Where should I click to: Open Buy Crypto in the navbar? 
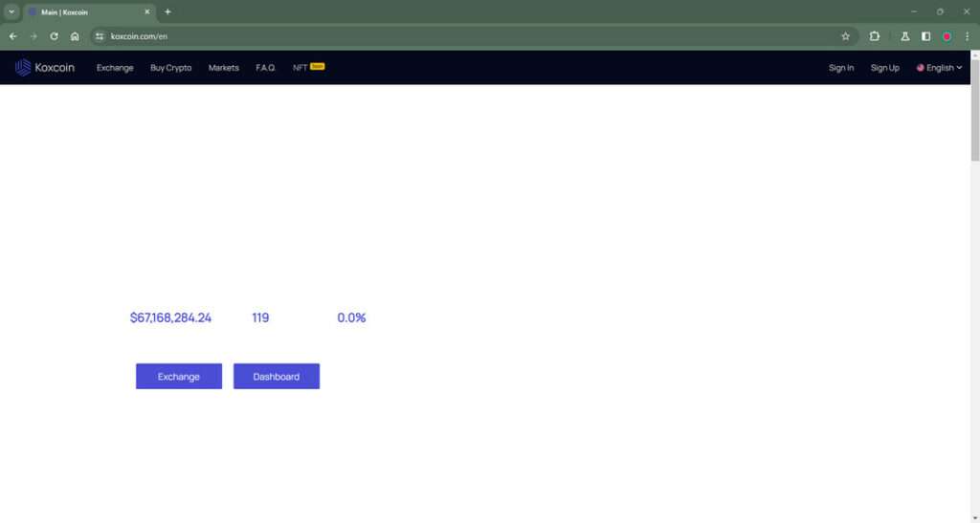pyautogui.click(x=170, y=67)
